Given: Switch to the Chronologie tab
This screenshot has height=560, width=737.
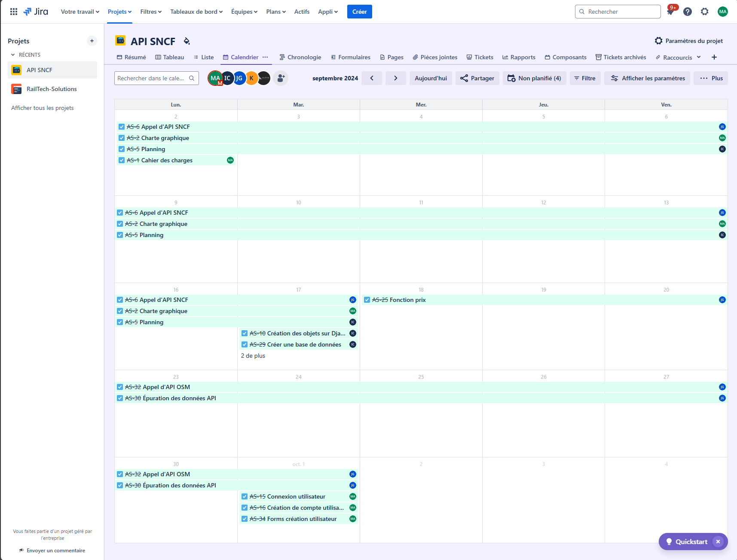Looking at the screenshot, I should coord(300,57).
